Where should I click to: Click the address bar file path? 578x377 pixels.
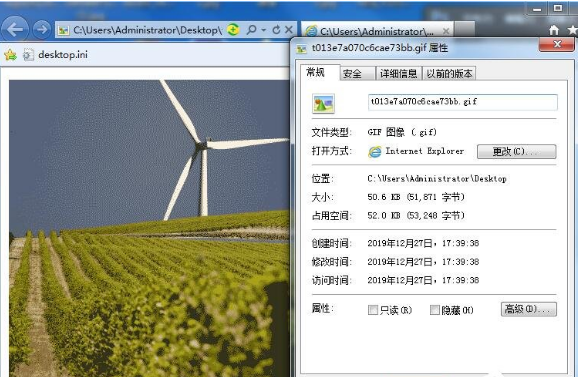coord(147,30)
